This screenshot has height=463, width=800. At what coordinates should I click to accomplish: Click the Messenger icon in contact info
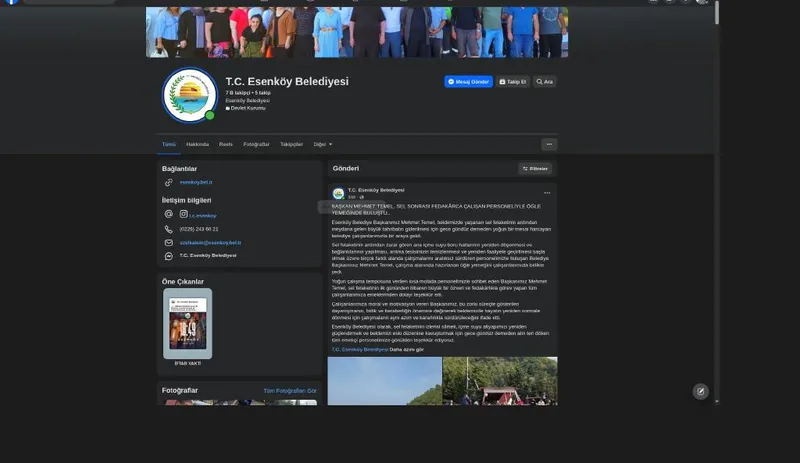point(168,256)
